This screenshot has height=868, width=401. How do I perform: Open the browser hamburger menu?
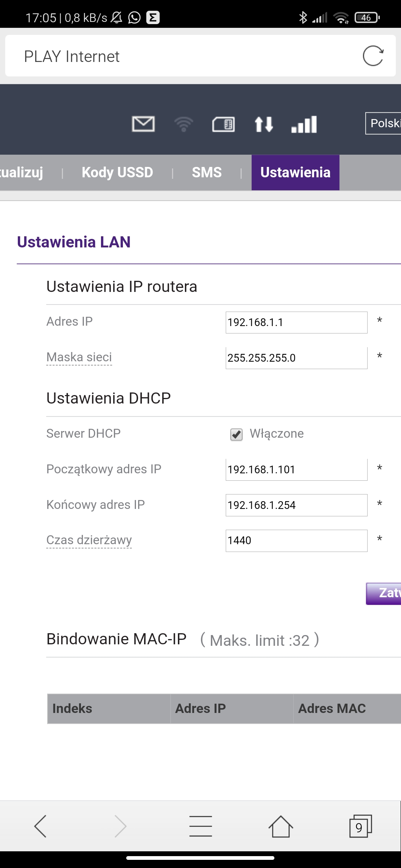pyautogui.click(x=200, y=826)
